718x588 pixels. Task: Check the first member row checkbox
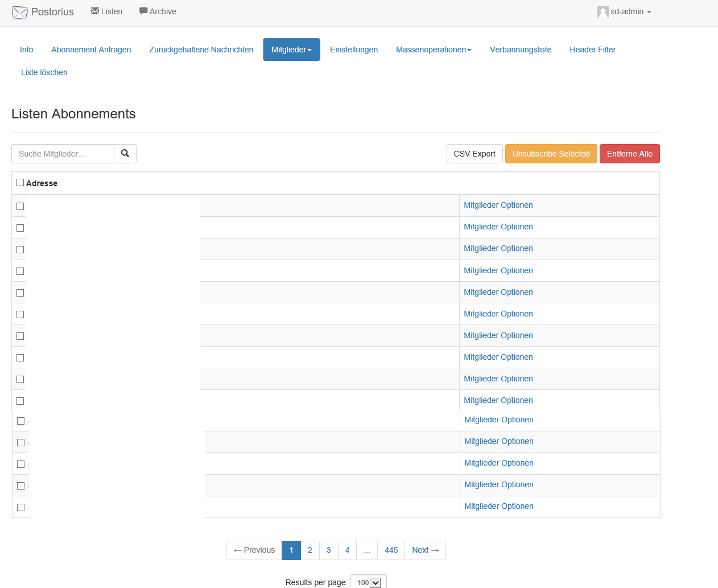[x=20, y=206]
